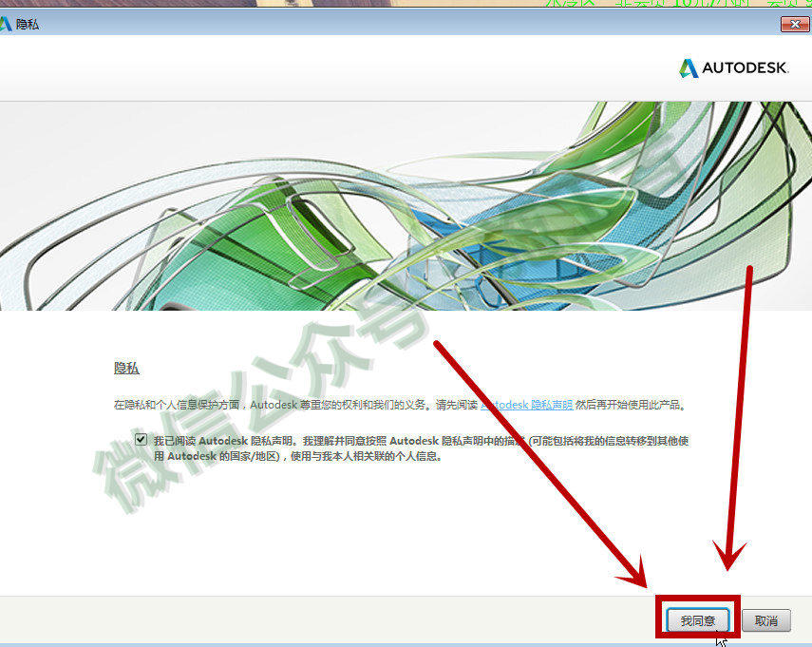Click the 隐私 heading text
The height and width of the screenshot is (647, 812).
(126, 369)
